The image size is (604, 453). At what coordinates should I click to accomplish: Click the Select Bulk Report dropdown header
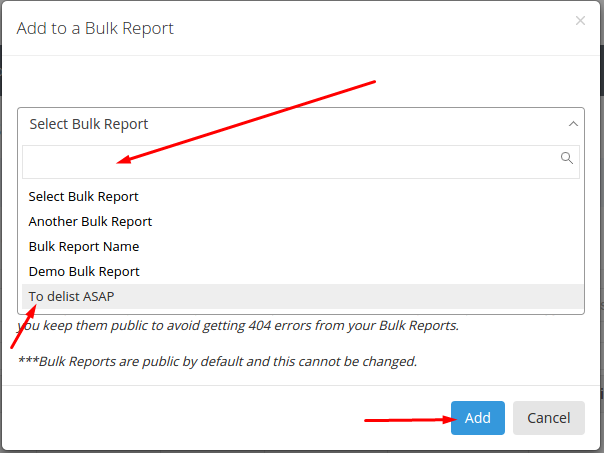301,124
